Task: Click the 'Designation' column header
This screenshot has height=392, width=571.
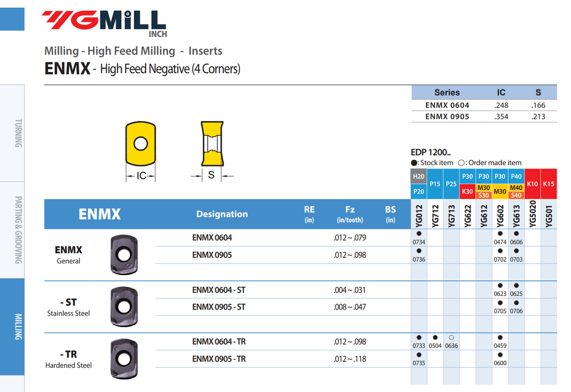Action: pyautogui.click(x=222, y=214)
